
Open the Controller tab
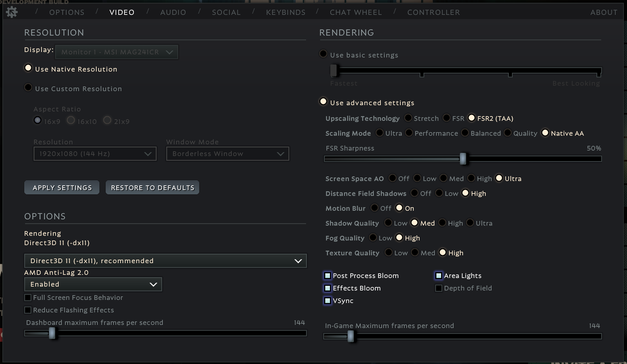434,13
